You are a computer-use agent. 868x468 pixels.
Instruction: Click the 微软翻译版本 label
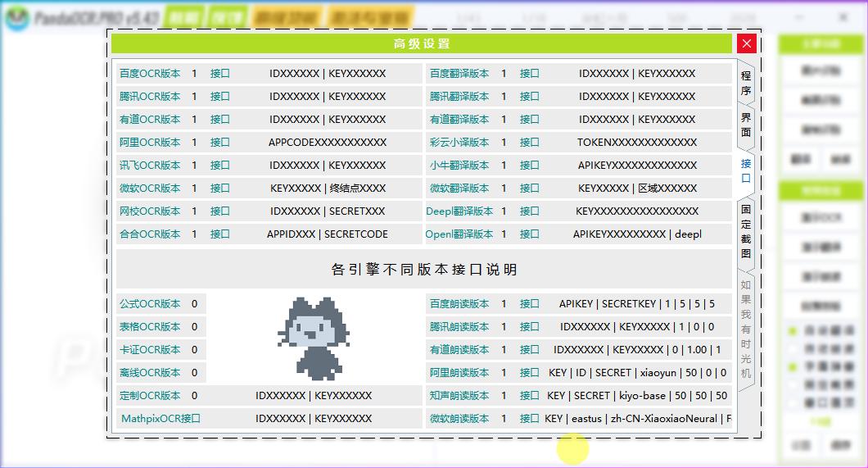coord(459,189)
